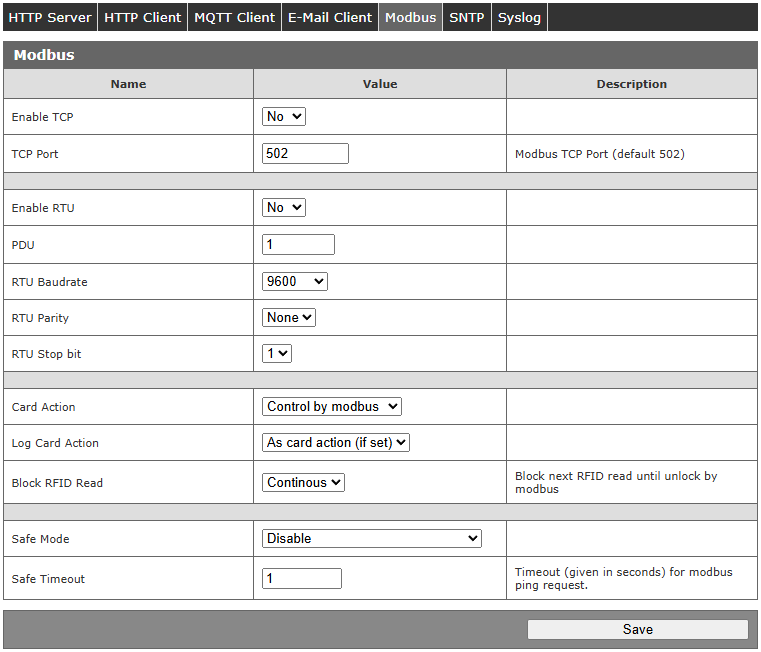Select the Modbus tab
761x652 pixels.
point(410,17)
